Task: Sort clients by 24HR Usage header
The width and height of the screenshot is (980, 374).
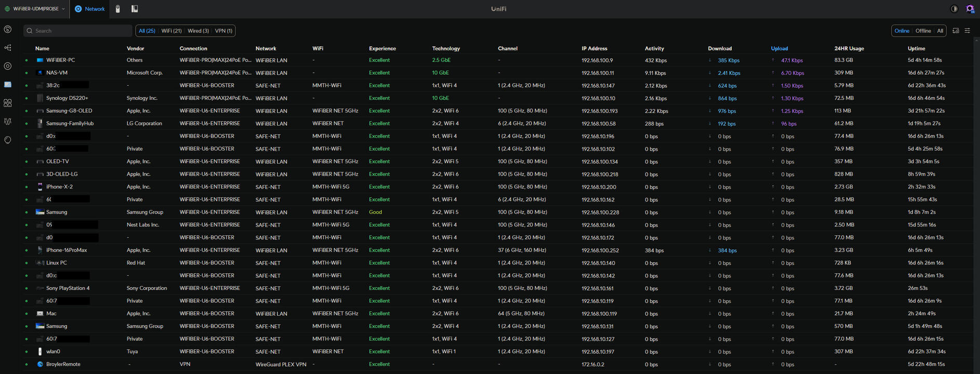Action: [x=849, y=48]
